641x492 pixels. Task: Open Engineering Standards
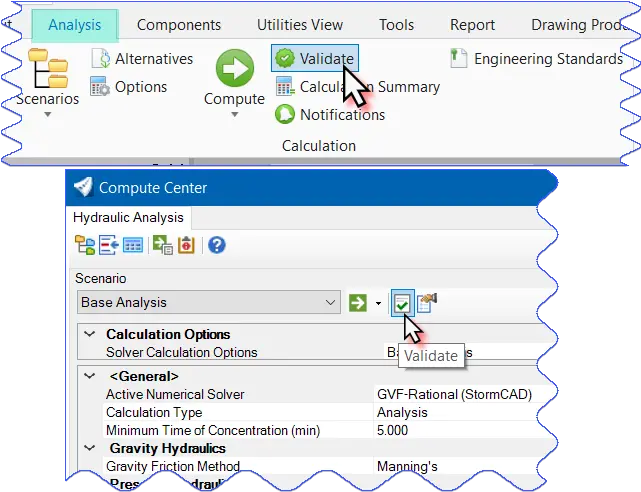[537, 59]
